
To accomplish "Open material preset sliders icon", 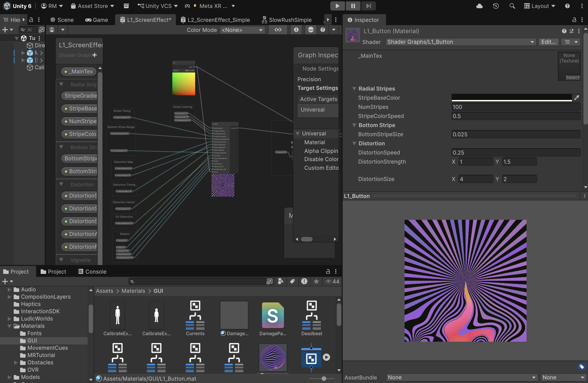I will pyautogui.click(x=572, y=31).
